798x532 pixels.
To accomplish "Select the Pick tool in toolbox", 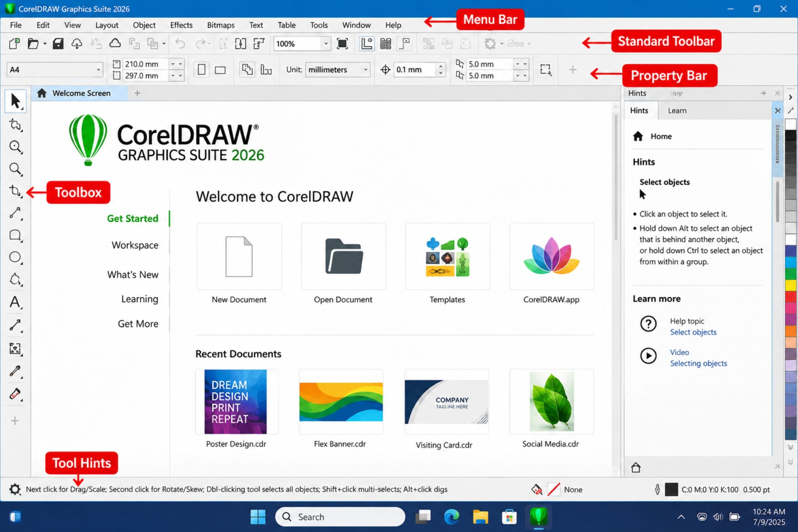I will coord(15,101).
